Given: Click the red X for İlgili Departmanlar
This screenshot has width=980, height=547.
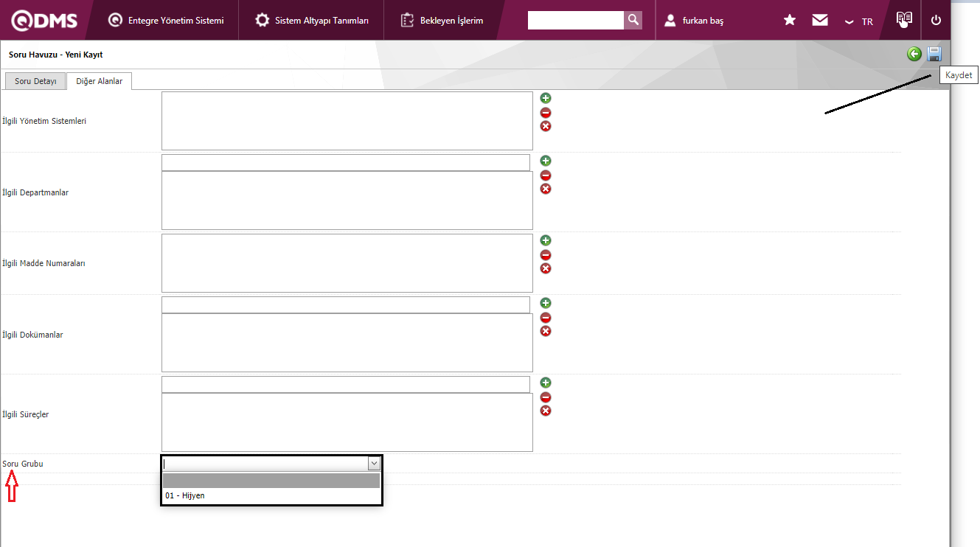Looking at the screenshot, I should [x=546, y=189].
